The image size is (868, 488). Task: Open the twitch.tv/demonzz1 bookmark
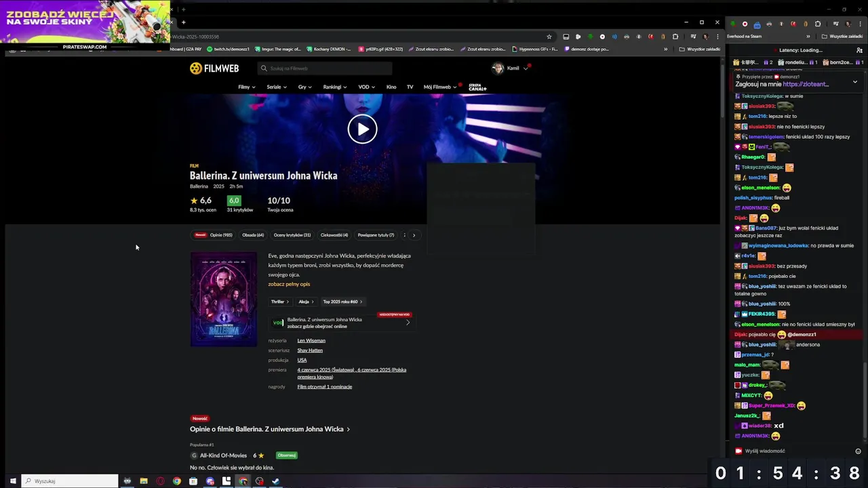click(229, 49)
